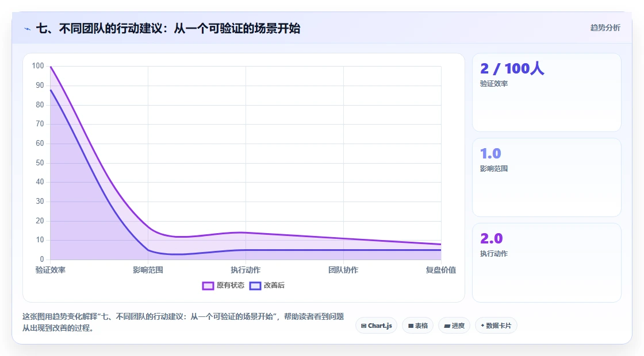The height and width of the screenshot is (356, 644).
Task: Click the 执行动作 x-axis label
Action: [x=246, y=270]
